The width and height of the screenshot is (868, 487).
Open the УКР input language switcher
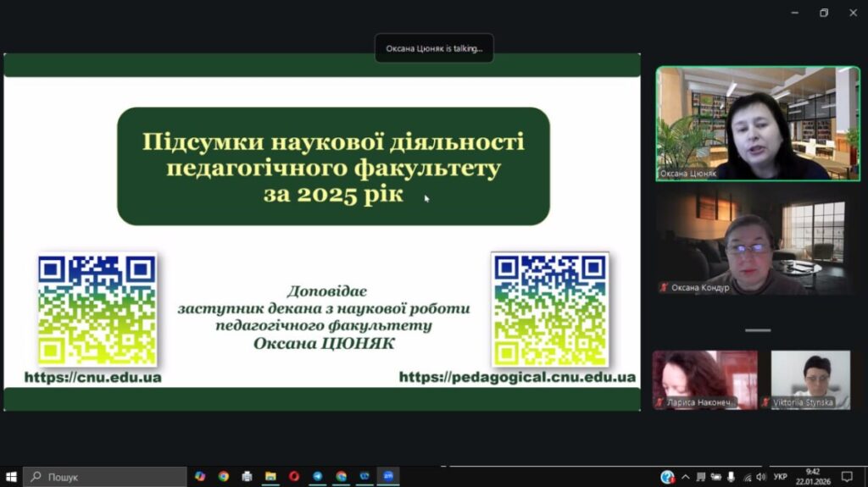[x=781, y=477]
